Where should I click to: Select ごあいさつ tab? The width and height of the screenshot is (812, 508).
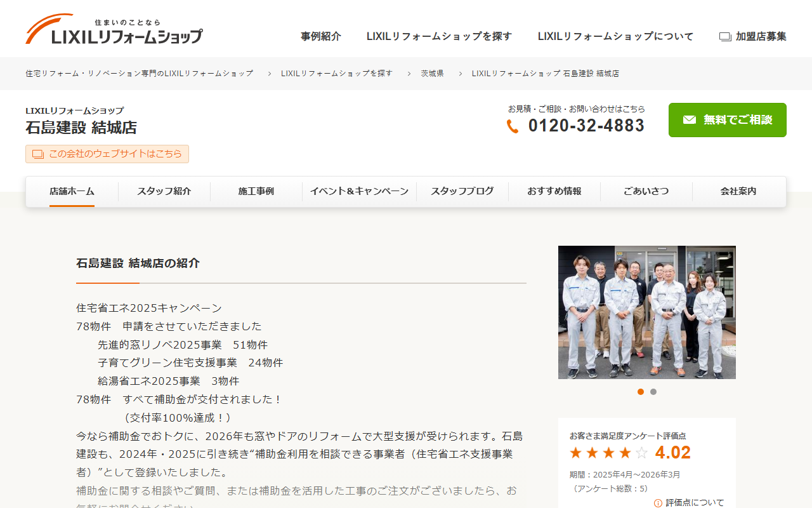click(x=646, y=191)
